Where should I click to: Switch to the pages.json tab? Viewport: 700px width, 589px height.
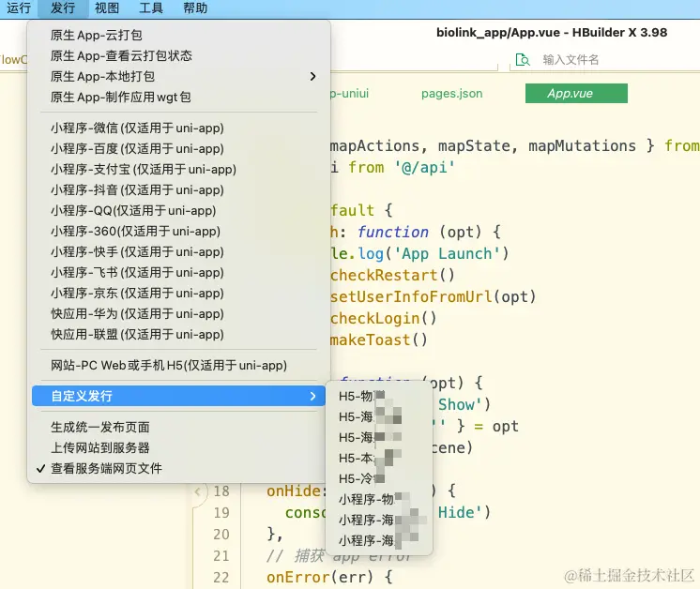pyautogui.click(x=451, y=93)
